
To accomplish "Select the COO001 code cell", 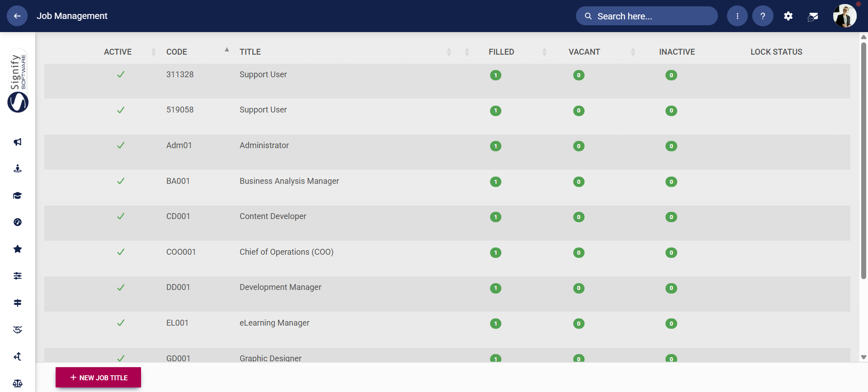I will [x=181, y=252].
